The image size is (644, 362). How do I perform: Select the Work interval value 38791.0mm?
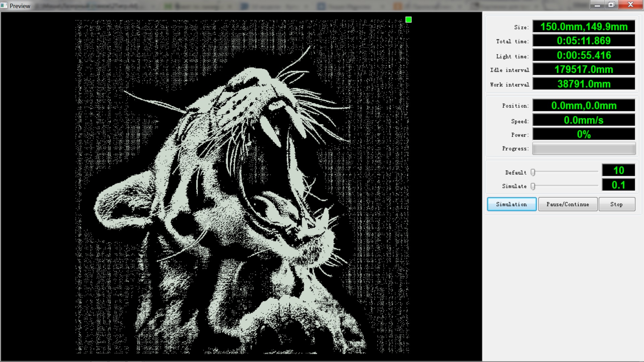584,84
